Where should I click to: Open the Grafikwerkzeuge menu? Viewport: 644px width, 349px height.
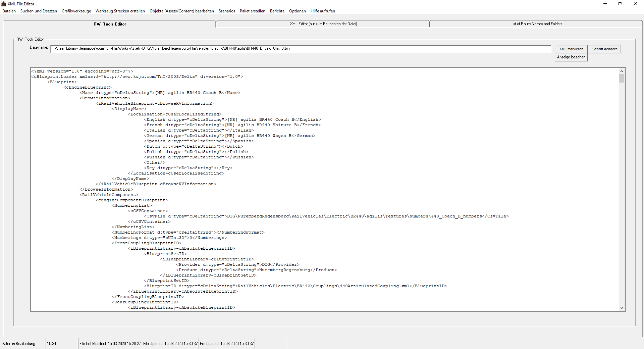[76, 11]
